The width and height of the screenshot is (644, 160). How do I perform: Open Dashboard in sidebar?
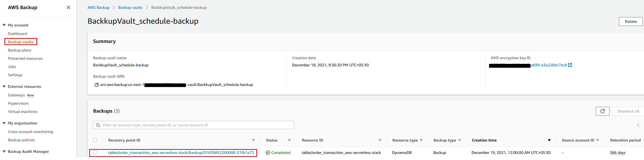point(17,34)
